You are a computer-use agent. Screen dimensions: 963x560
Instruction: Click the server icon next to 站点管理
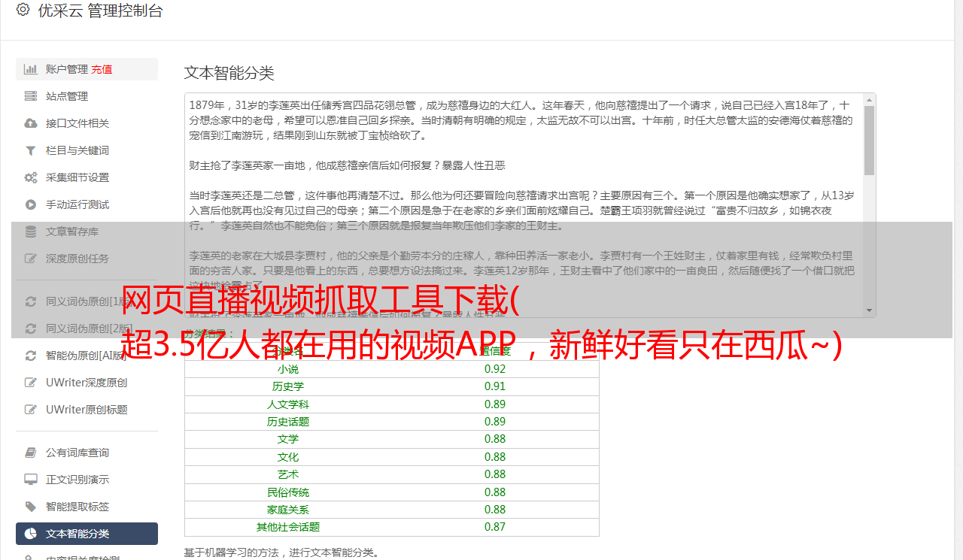tap(30, 96)
